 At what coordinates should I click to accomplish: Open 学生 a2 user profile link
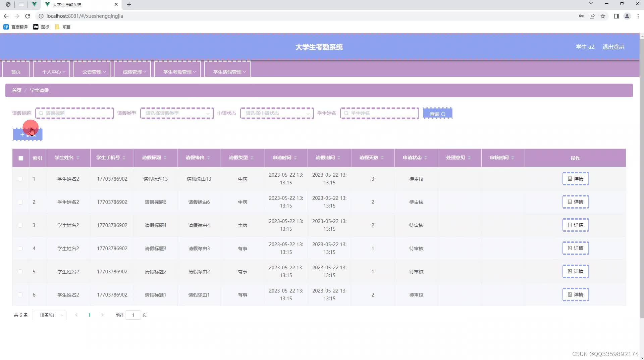click(585, 47)
